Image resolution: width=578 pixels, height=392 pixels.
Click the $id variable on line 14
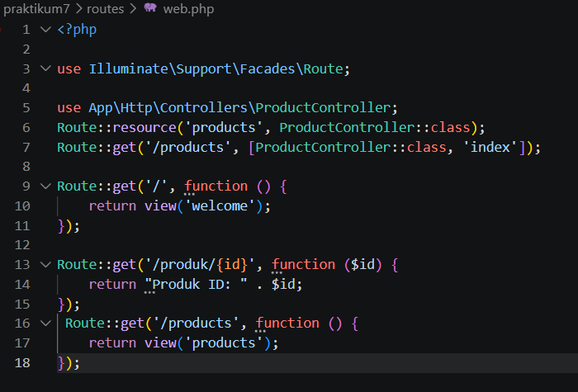tap(283, 284)
